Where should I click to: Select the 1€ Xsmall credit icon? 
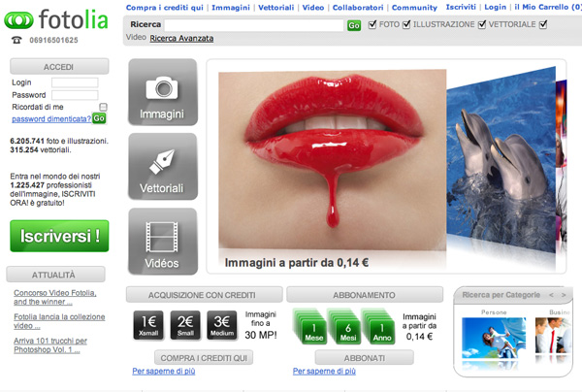click(x=148, y=325)
